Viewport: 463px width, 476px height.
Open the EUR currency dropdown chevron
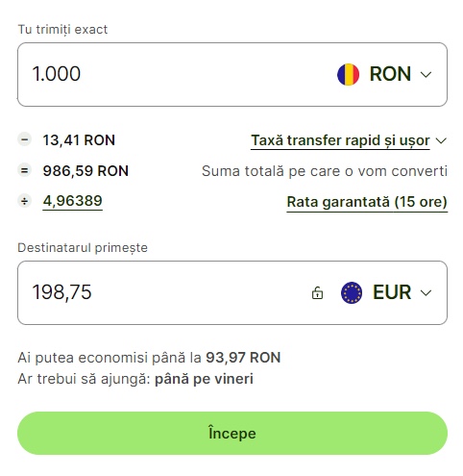pyautogui.click(x=426, y=293)
